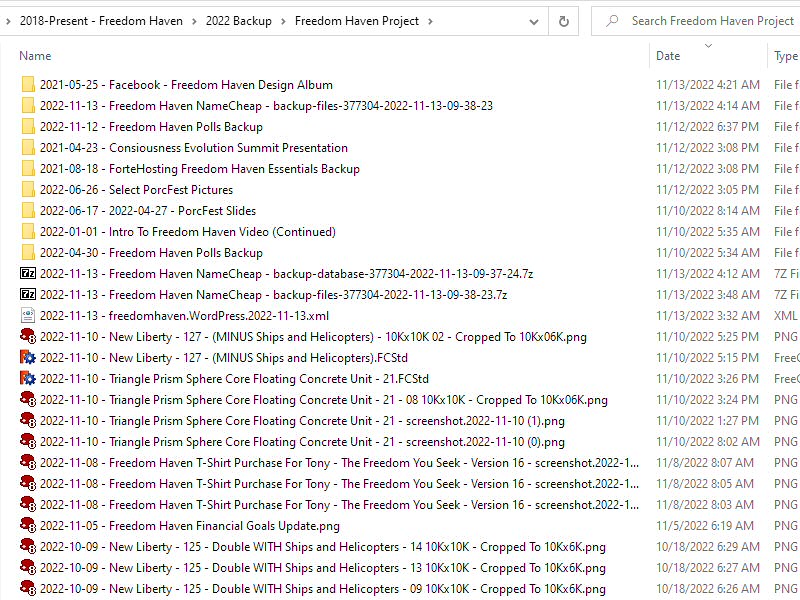Screen dimensions: 800x600
Task: Click the date '11/8/2022 8:03 AM'
Action: pyautogui.click(x=705, y=505)
